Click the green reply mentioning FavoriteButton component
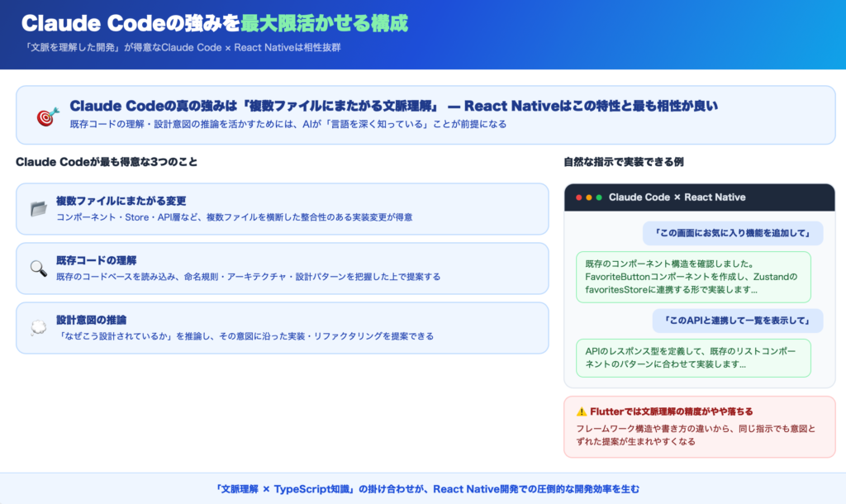 point(692,276)
